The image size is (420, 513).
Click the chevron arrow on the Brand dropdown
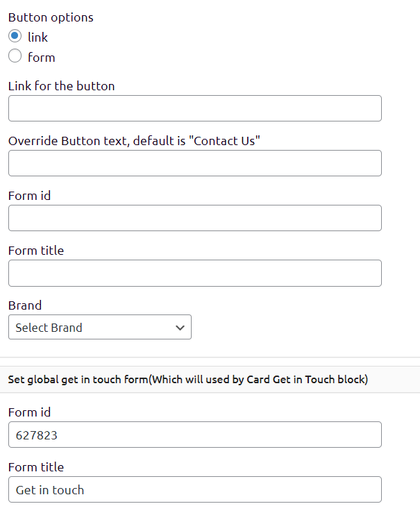click(x=180, y=328)
